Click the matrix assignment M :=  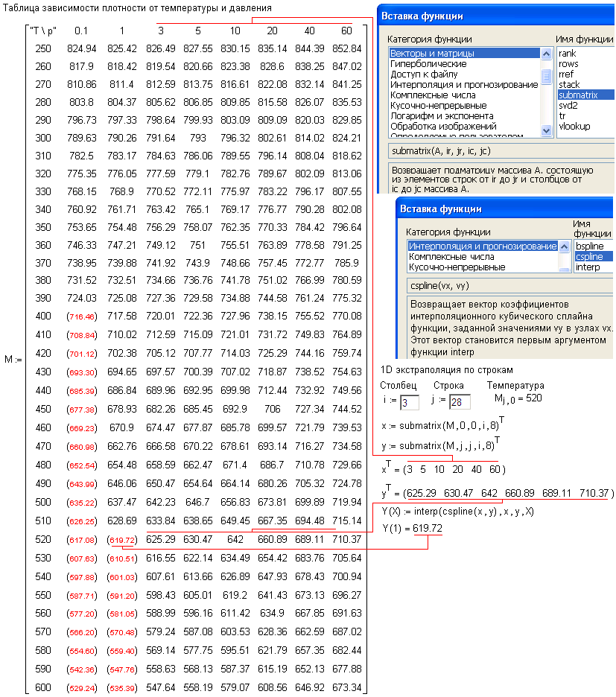[x=13, y=359]
